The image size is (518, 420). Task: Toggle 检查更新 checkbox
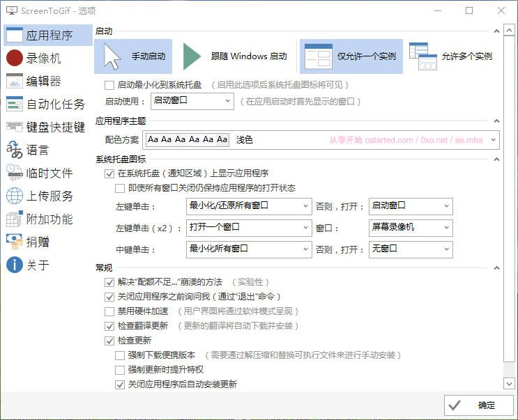[x=109, y=341]
